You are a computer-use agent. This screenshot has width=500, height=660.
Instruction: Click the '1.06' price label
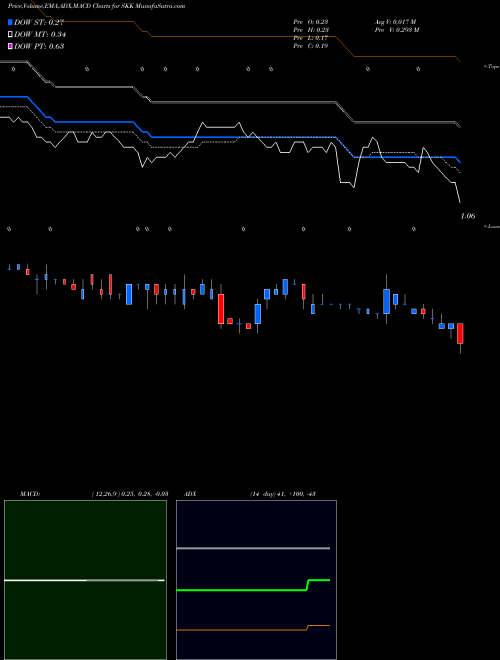(468, 216)
